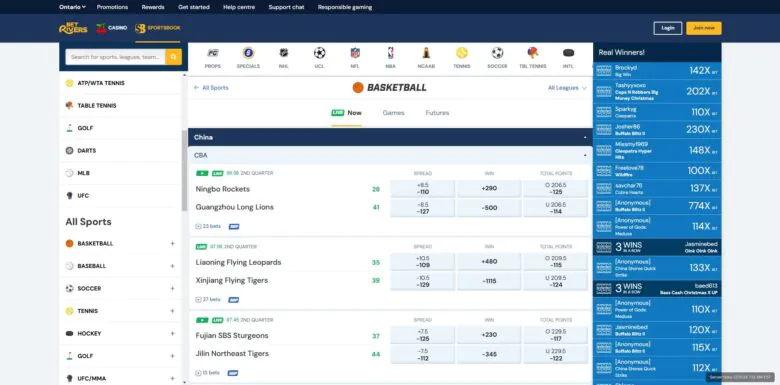Open Promotions in top menu
Screen dimensions: 780x385
[x=112, y=7]
